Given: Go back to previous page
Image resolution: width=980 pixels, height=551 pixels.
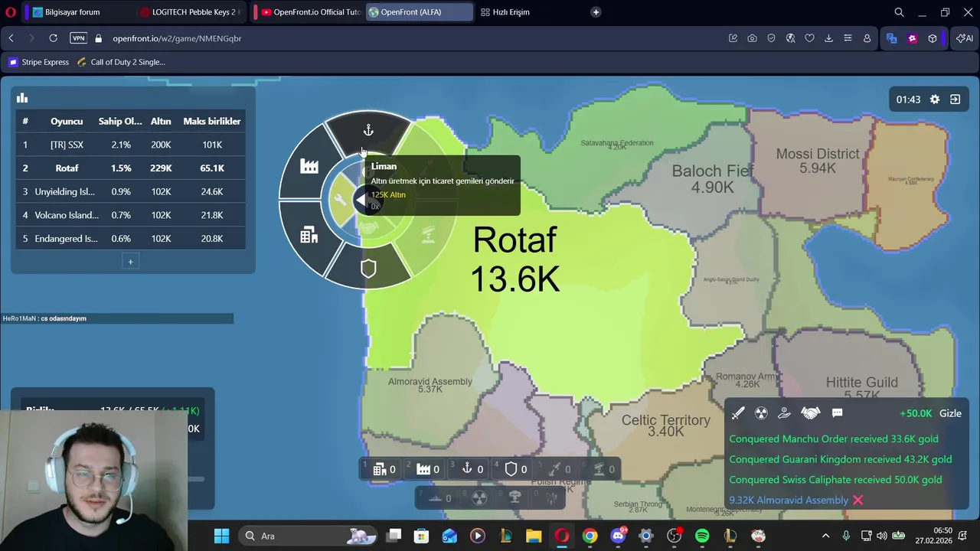Looking at the screenshot, I should (x=11, y=38).
